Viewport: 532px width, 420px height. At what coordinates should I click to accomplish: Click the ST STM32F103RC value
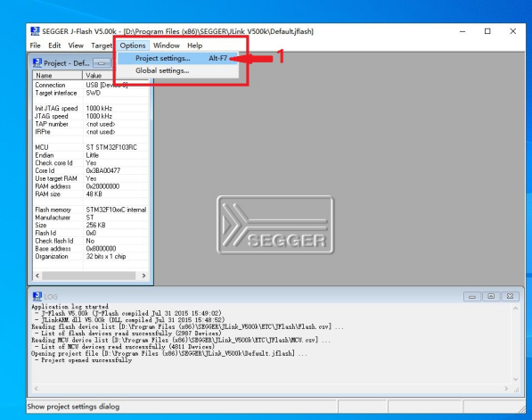click(x=111, y=147)
